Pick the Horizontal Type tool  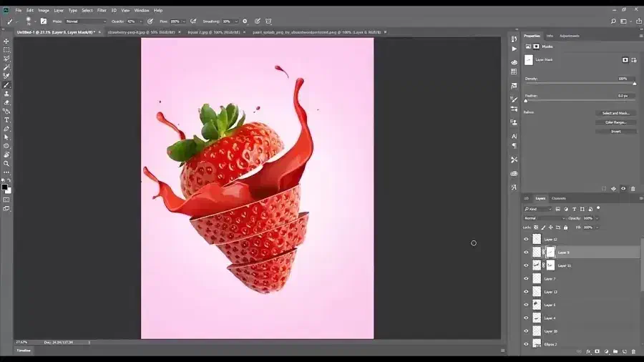coord(6,120)
